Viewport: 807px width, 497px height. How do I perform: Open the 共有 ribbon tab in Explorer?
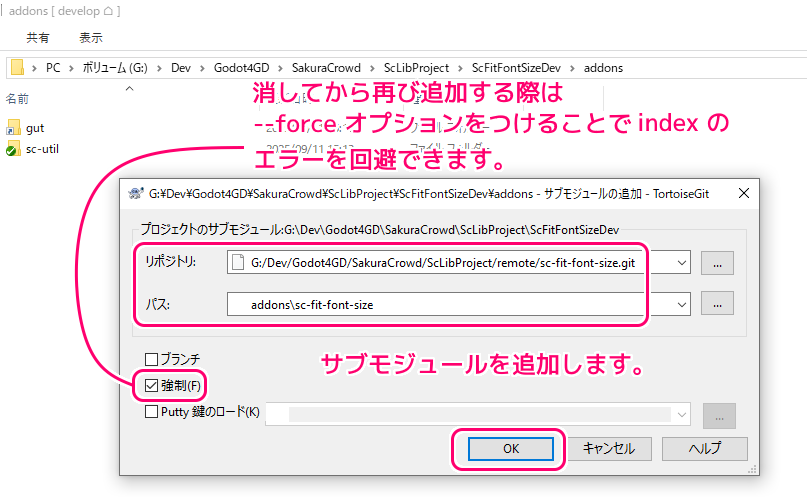coord(38,38)
